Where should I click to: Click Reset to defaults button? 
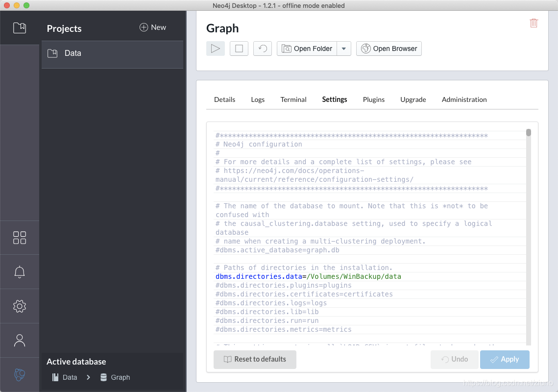point(255,359)
